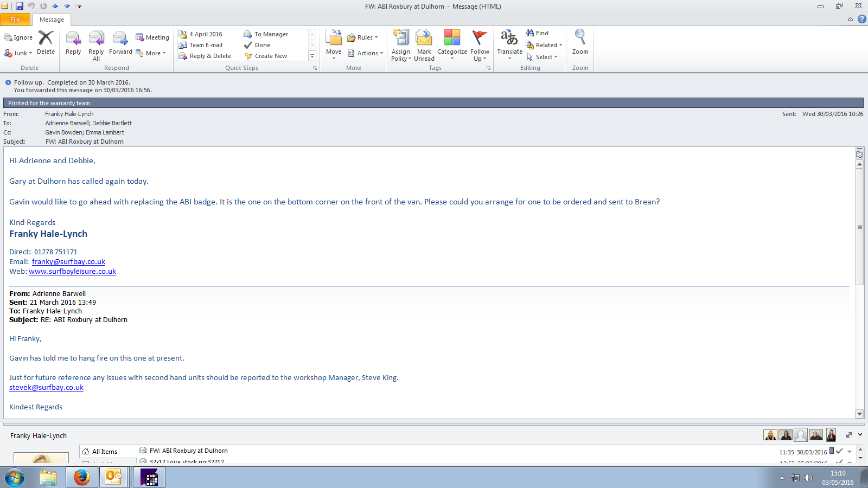Open the Actions dropdown

[x=366, y=53]
